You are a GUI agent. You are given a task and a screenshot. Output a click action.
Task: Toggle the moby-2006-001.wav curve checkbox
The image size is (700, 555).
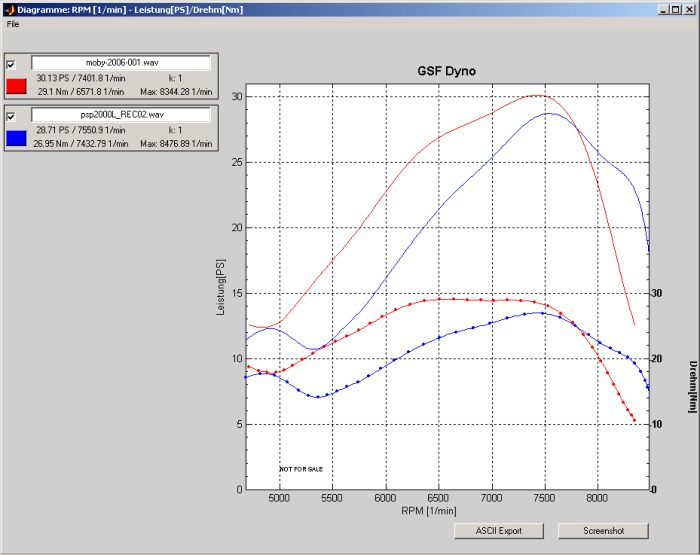click(12, 63)
